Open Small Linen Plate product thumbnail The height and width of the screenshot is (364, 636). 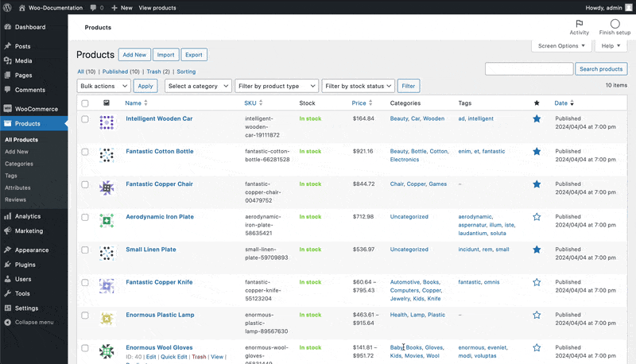pos(107,254)
